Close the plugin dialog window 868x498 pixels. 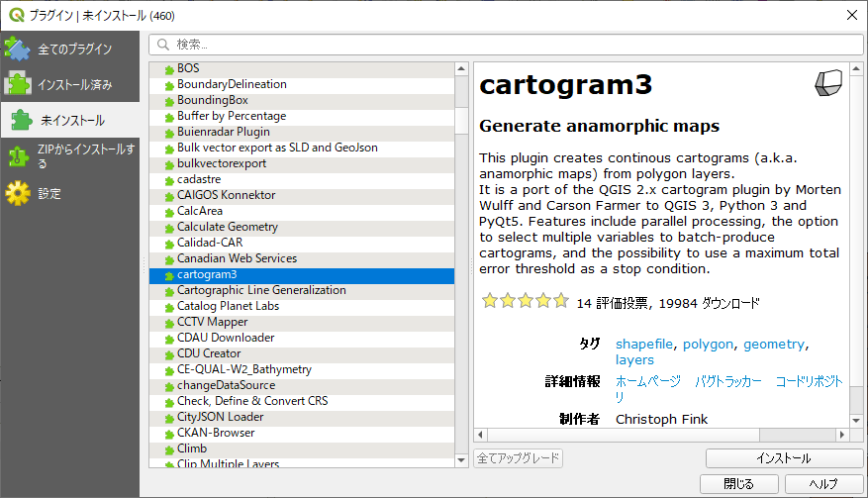click(x=852, y=15)
